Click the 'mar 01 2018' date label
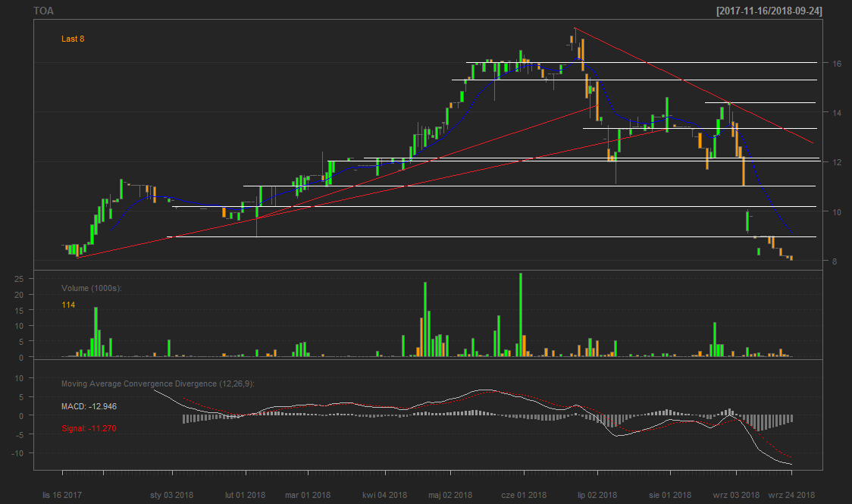The image size is (852, 504). point(308,495)
